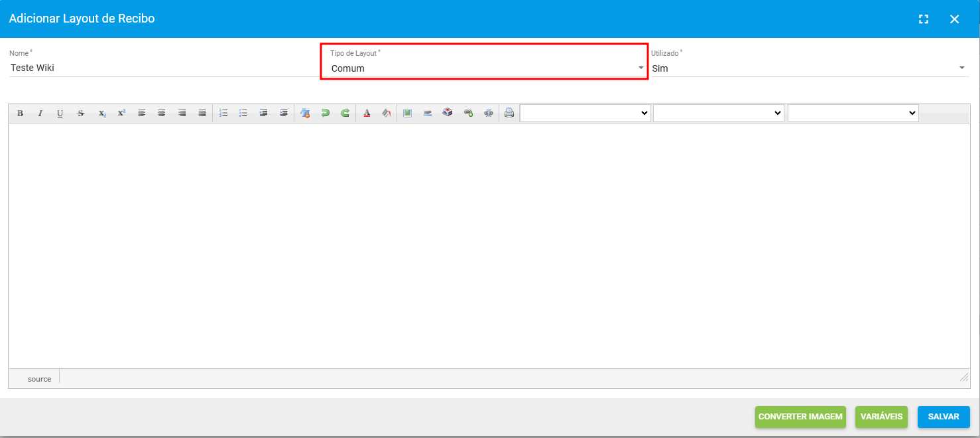
Task: Toggle underline formatting
Action: (x=60, y=113)
